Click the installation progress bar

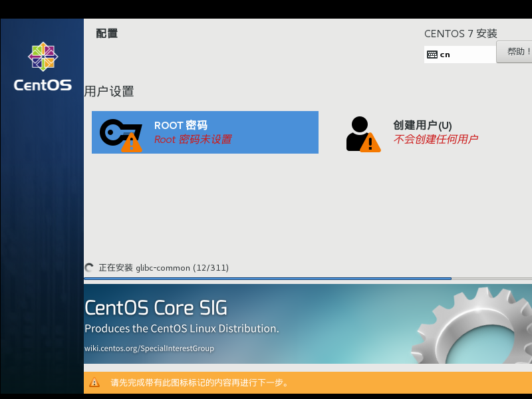click(308, 279)
